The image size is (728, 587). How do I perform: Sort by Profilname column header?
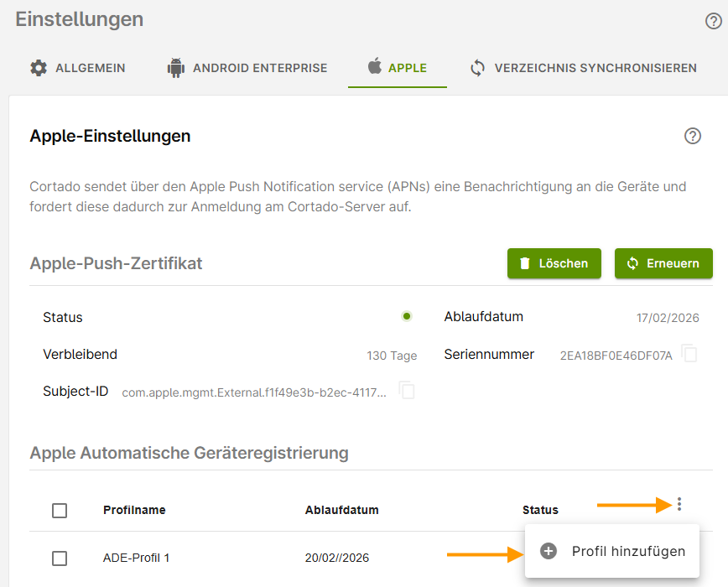pyautogui.click(x=134, y=510)
